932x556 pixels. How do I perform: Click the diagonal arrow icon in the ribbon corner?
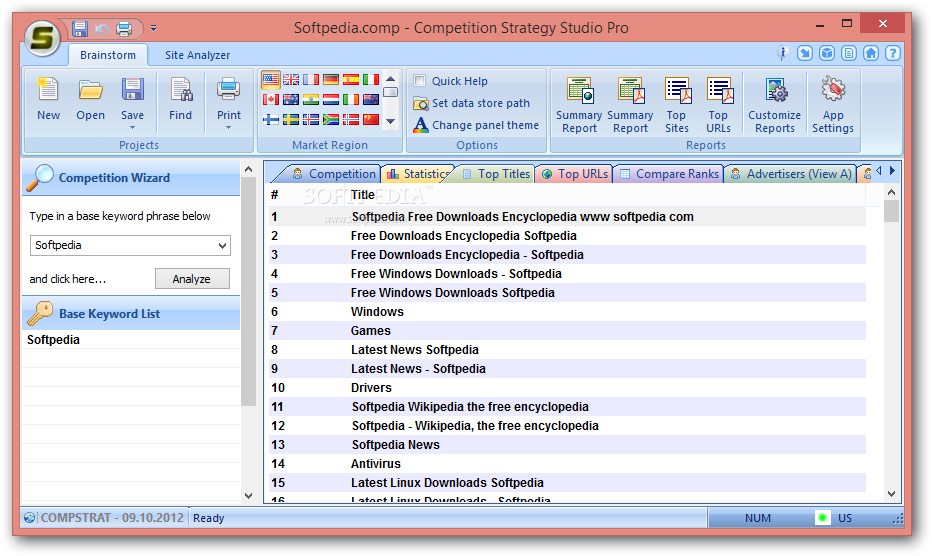click(805, 54)
